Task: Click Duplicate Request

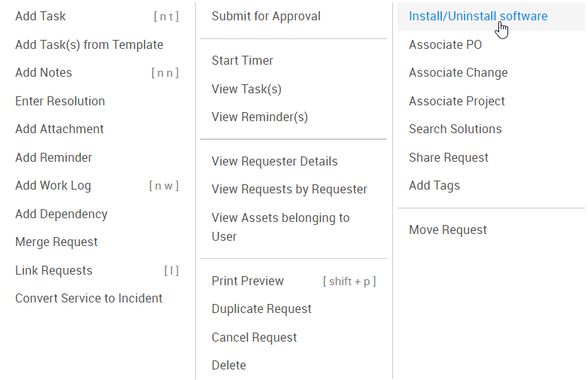Action: (261, 309)
